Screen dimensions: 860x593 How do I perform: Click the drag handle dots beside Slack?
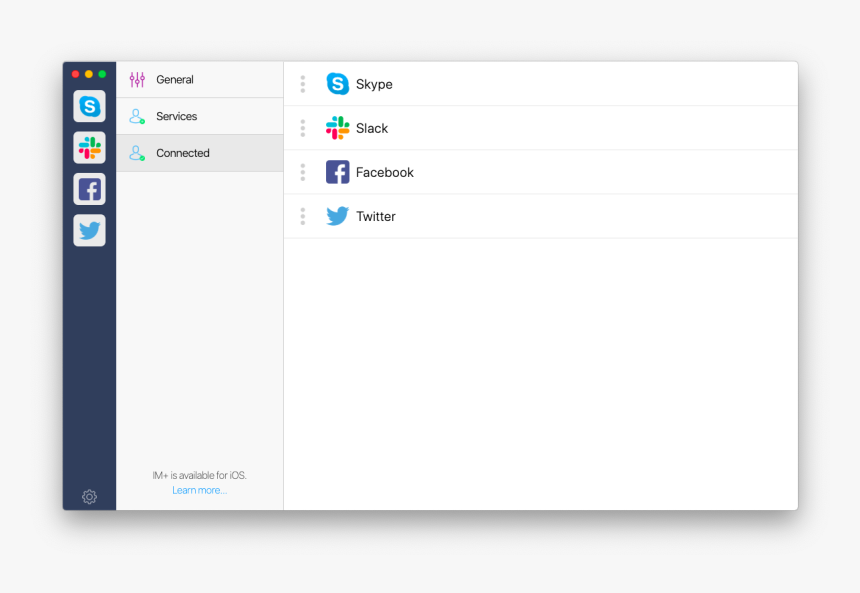pos(303,128)
